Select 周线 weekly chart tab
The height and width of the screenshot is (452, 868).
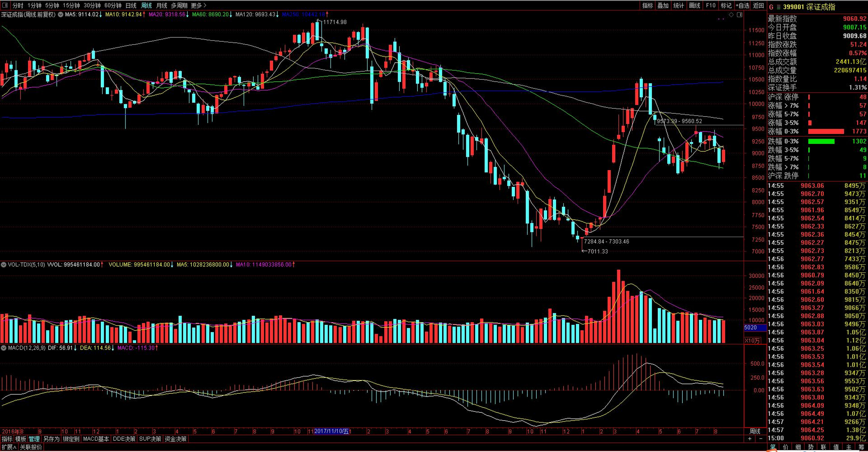146,5
